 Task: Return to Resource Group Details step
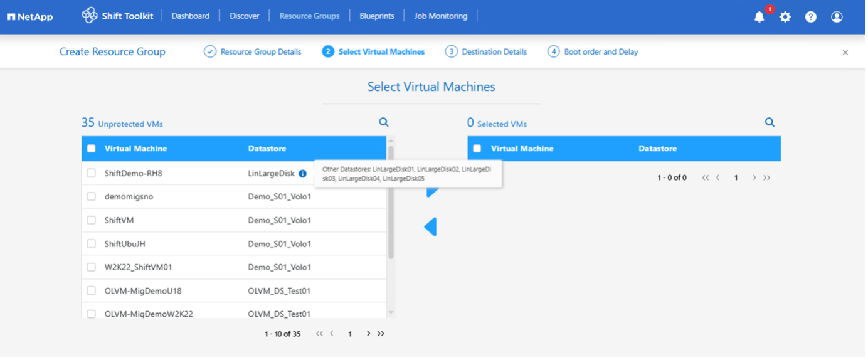click(260, 52)
